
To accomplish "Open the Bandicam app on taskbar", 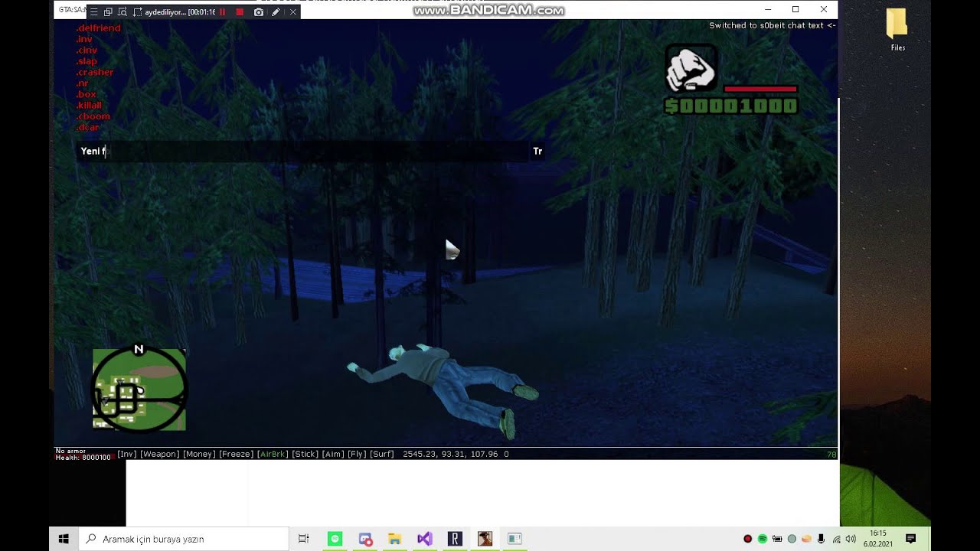I will point(365,539).
